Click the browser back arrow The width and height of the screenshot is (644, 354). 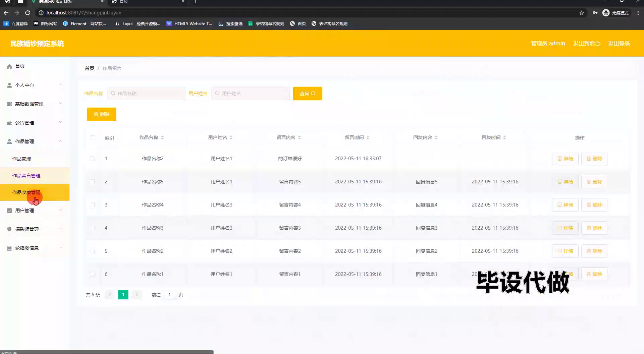tap(6, 13)
